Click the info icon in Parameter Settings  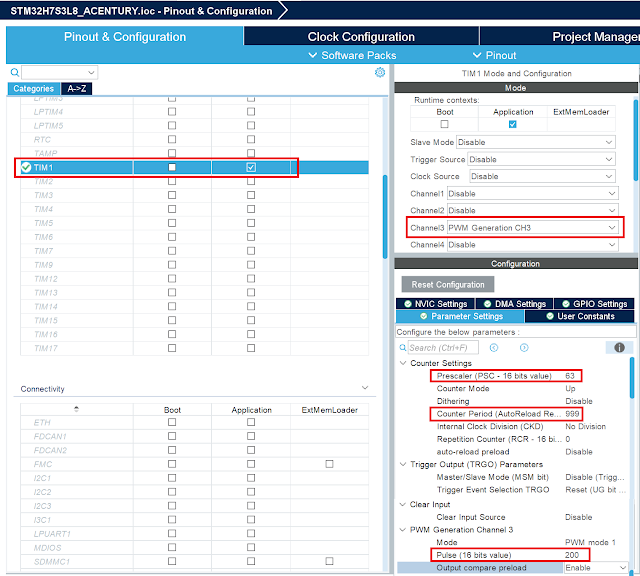pyautogui.click(x=619, y=347)
